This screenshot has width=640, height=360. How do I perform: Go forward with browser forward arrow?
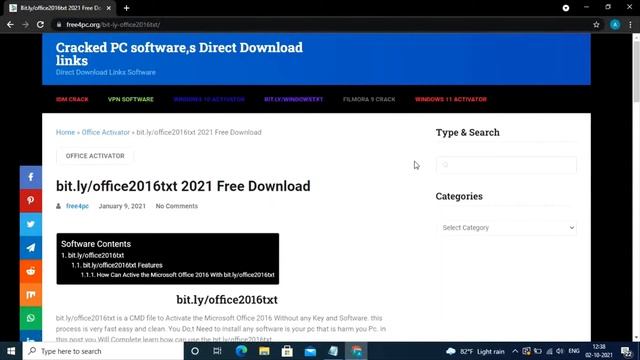tap(25, 24)
